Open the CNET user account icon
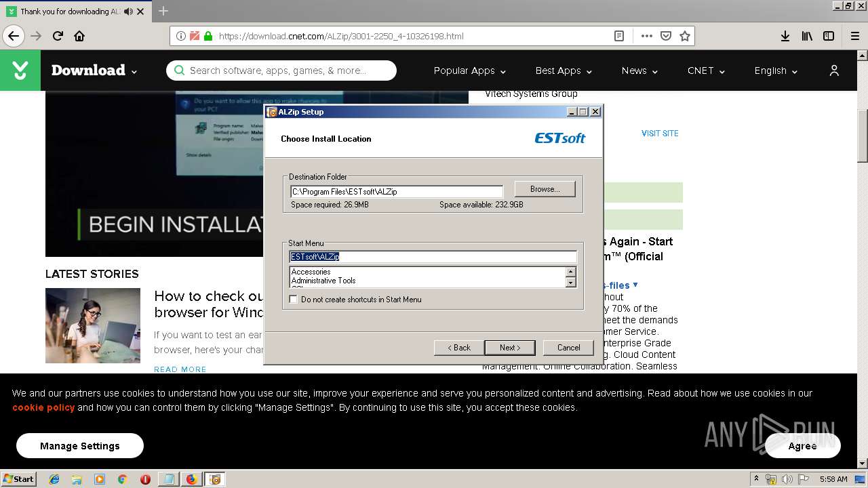This screenshot has width=868, height=488. (x=834, y=70)
